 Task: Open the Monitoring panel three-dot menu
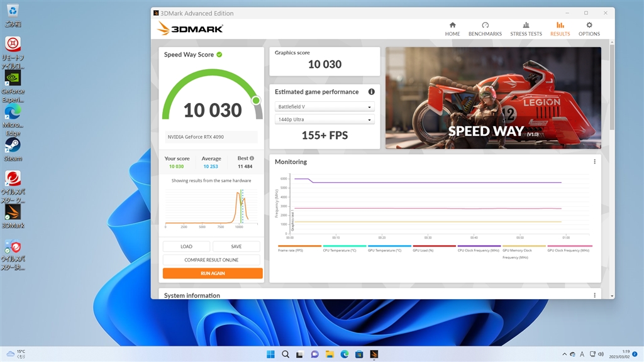[x=594, y=162]
